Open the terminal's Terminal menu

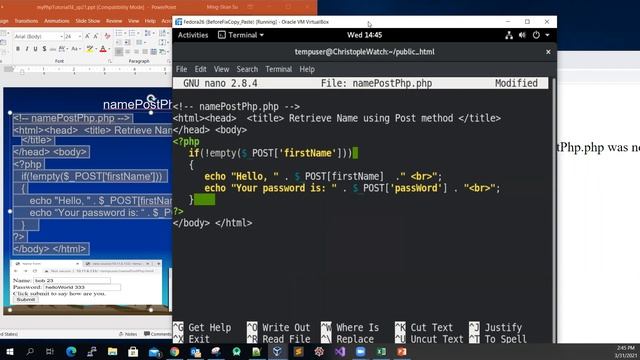pos(278,69)
